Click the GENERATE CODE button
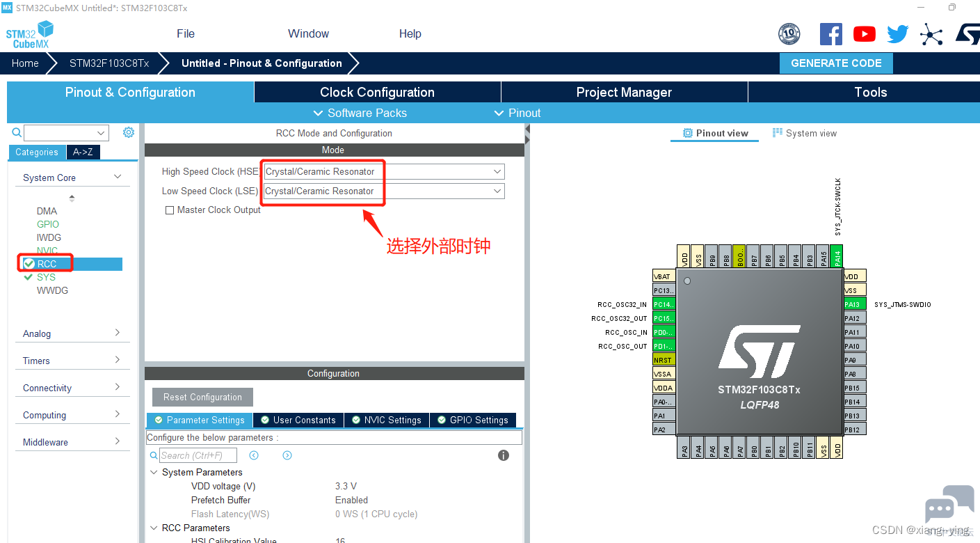Viewport: 980px width, 543px height. [836, 63]
